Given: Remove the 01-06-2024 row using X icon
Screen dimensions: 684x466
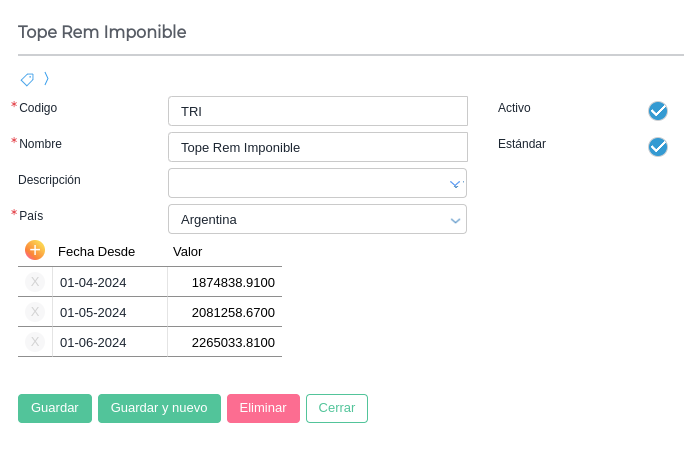Looking at the screenshot, I should click(35, 342).
